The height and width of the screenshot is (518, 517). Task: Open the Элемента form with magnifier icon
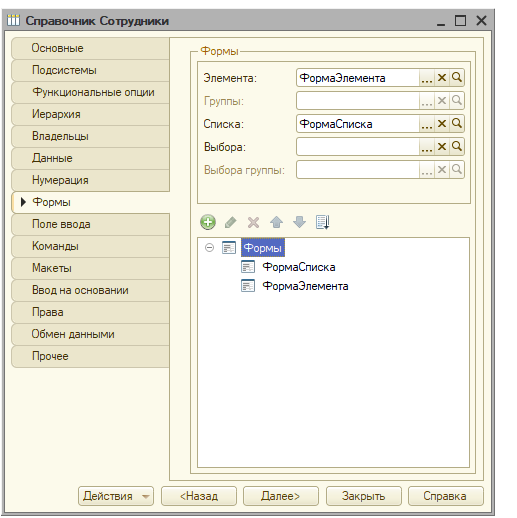tap(457, 78)
